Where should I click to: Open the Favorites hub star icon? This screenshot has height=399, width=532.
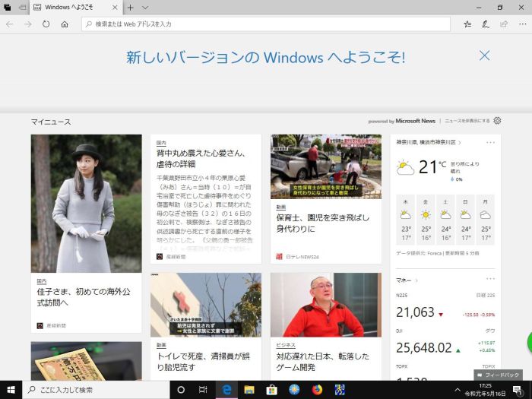point(467,24)
